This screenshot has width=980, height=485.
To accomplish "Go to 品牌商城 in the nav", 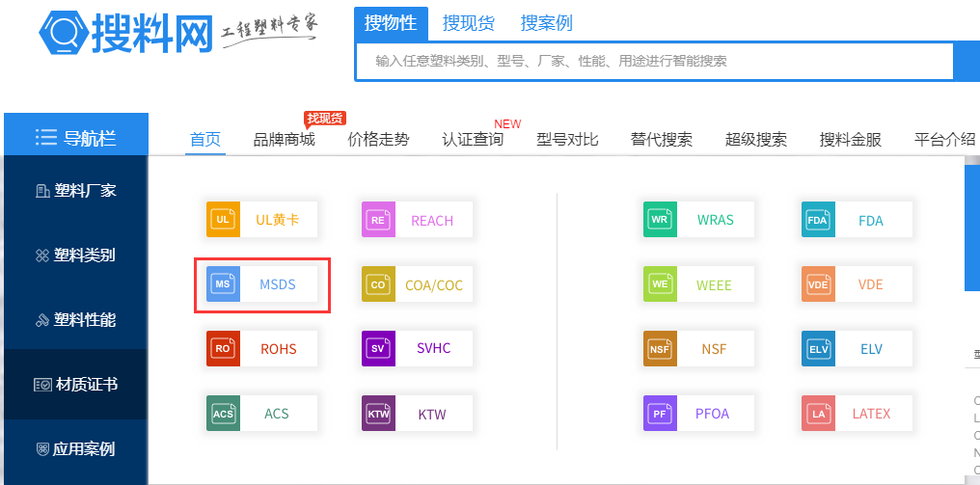I will (x=284, y=140).
